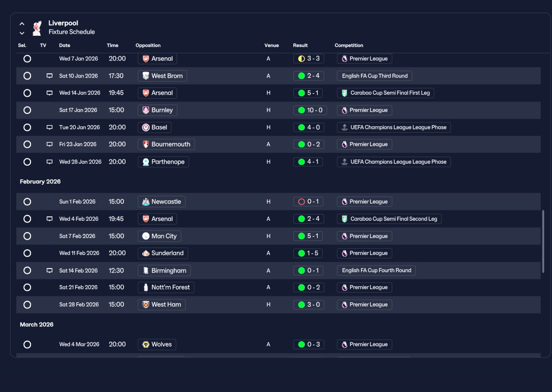The height and width of the screenshot is (392, 552).
Task: Click the vertical scrollbar thumb
Action: [x=543, y=241]
